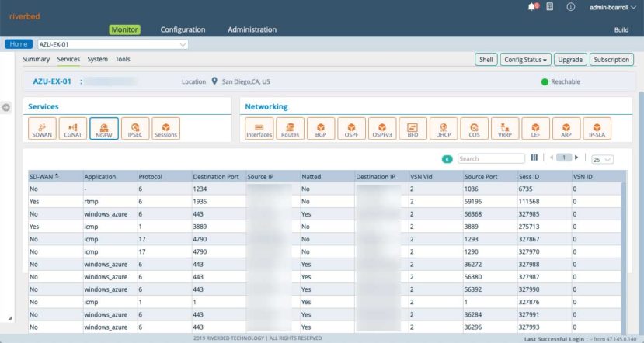644x343 pixels.
Task: Open the Config Status dropdown
Action: pos(525,60)
